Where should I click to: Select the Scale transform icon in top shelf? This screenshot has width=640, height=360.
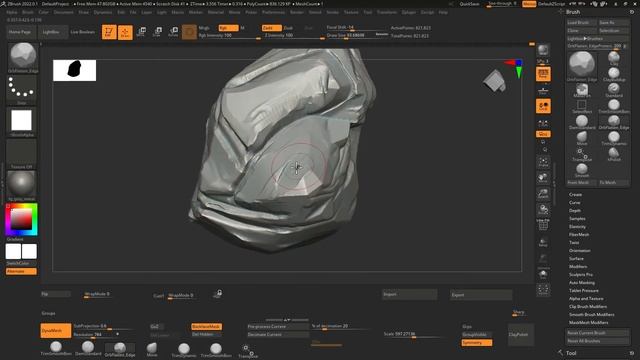coord(157,32)
